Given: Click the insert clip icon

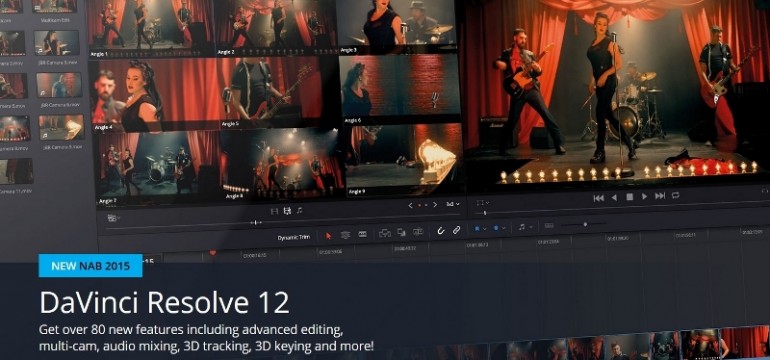Looking at the screenshot, I should [385, 233].
